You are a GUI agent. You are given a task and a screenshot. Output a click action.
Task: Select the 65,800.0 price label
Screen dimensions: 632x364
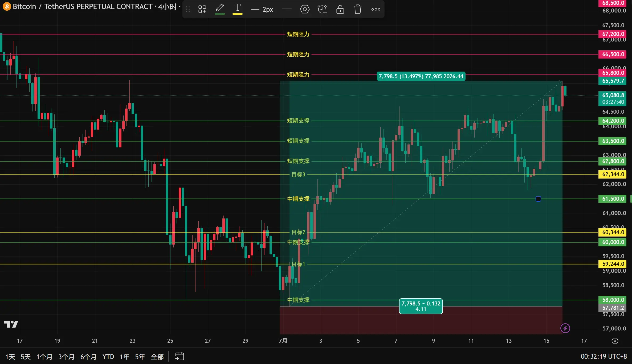pos(613,73)
